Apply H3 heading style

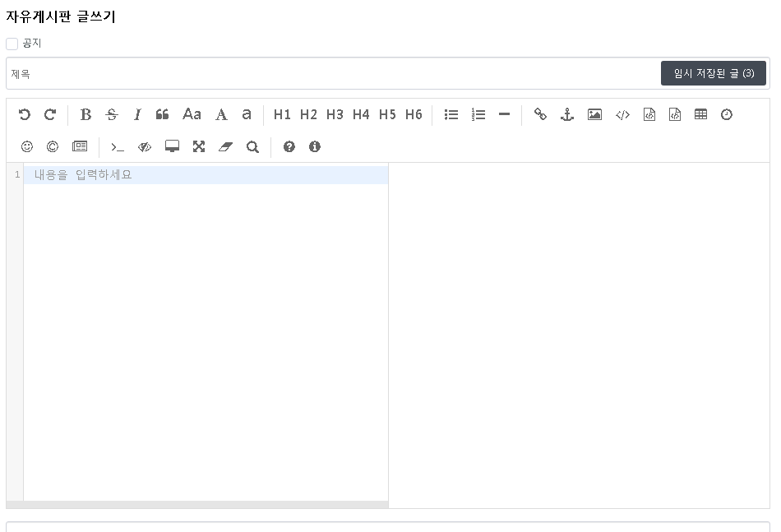(335, 115)
